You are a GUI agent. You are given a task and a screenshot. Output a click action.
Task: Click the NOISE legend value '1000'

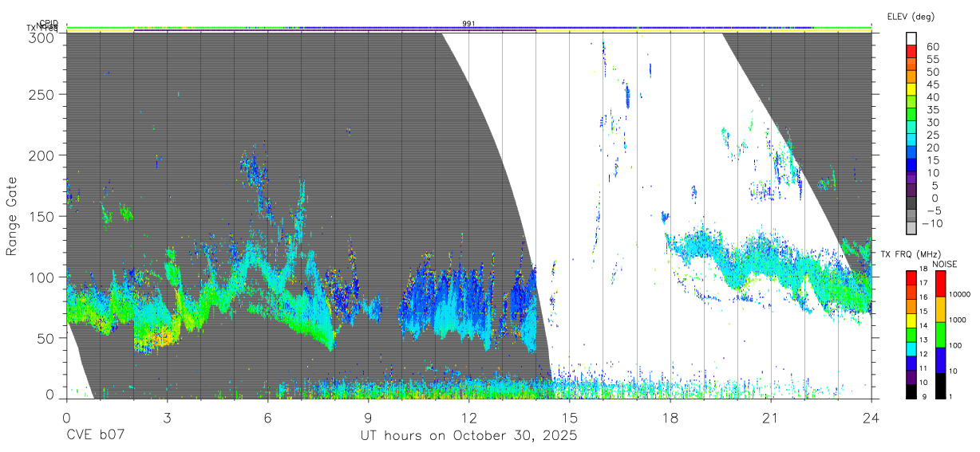[x=958, y=320]
